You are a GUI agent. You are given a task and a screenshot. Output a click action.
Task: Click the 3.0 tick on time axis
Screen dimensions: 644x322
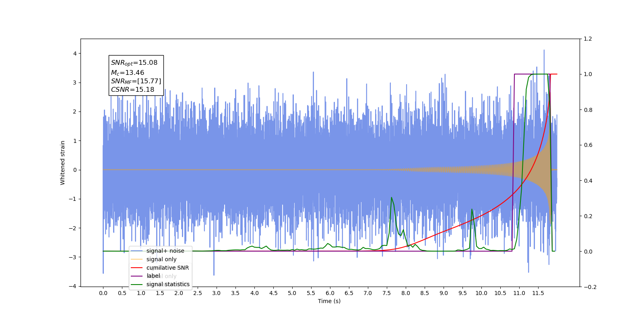pos(217,293)
